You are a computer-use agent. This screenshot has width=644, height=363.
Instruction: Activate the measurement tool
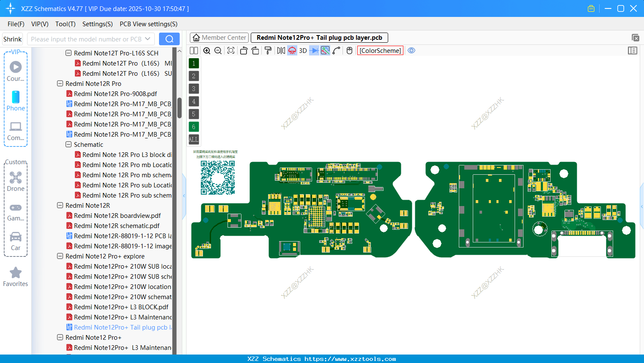324,50
